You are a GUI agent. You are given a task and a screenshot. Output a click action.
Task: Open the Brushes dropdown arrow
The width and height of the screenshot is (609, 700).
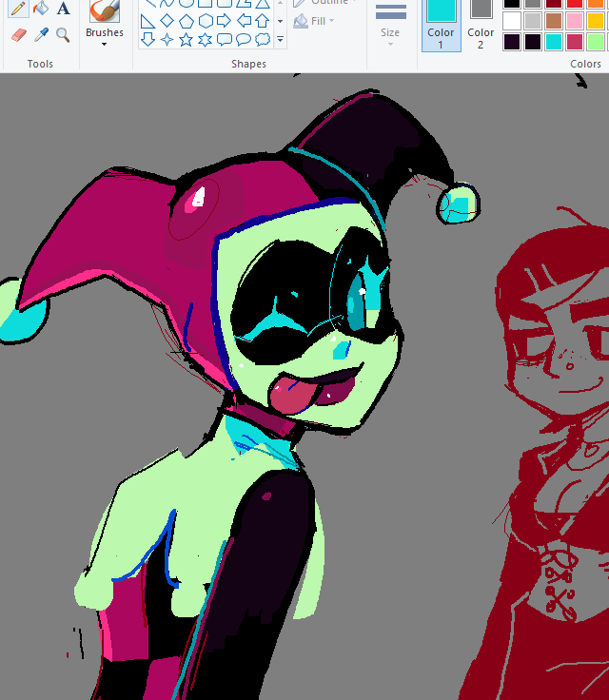[x=104, y=44]
